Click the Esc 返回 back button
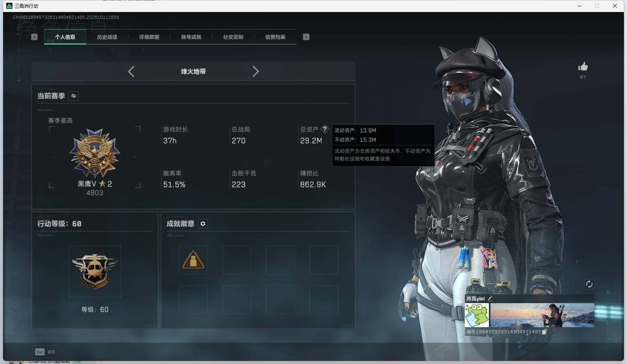Image resolution: width=627 pixels, height=364 pixels. pos(45,352)
